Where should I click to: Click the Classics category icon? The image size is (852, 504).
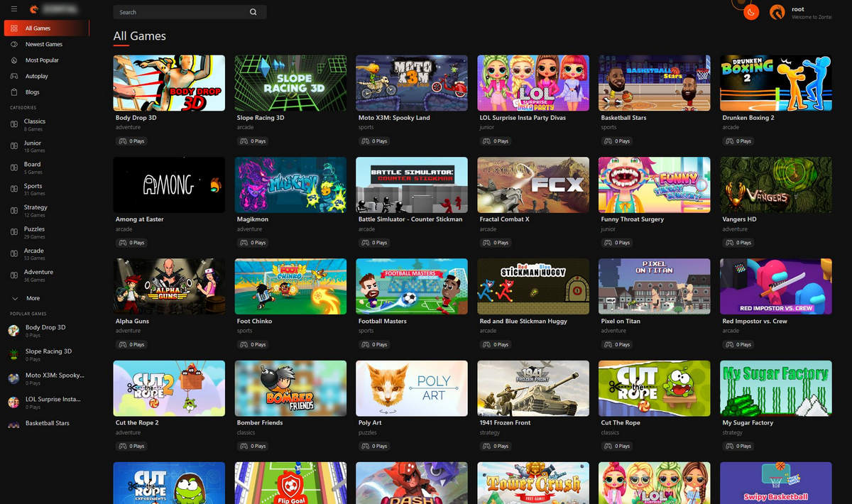pyautogui.click(x=15, y=124)
